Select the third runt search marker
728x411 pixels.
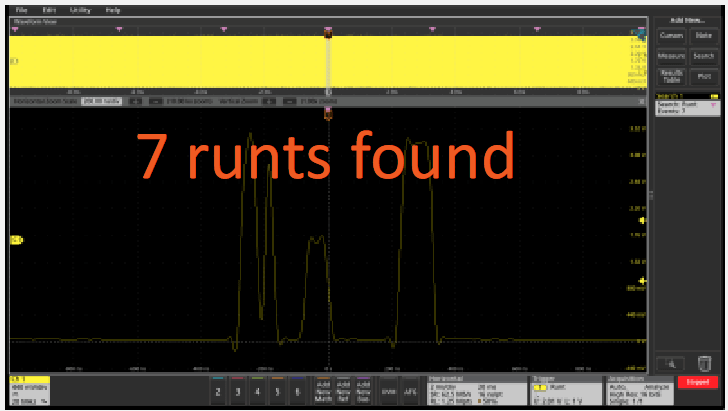pos(224,29)
